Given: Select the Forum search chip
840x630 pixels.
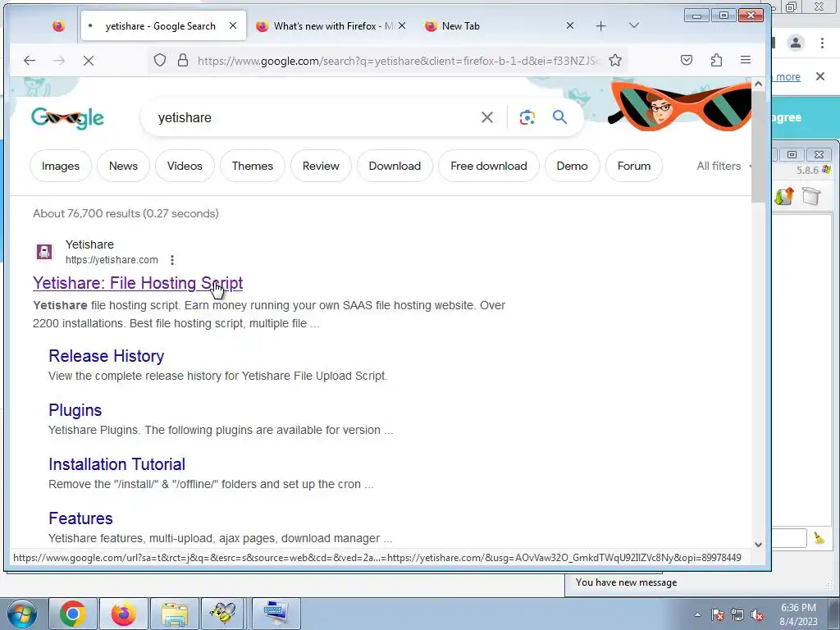Looking at the screenshot, I should click(x=634, y=166).
